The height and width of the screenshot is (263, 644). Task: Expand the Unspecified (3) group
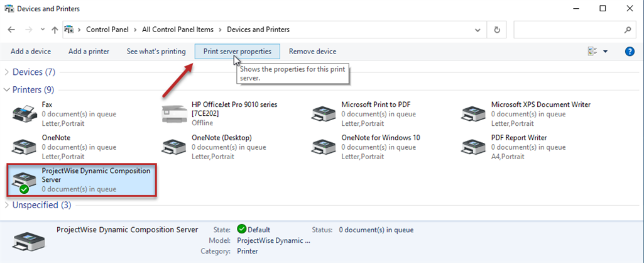tap(6, 205)
